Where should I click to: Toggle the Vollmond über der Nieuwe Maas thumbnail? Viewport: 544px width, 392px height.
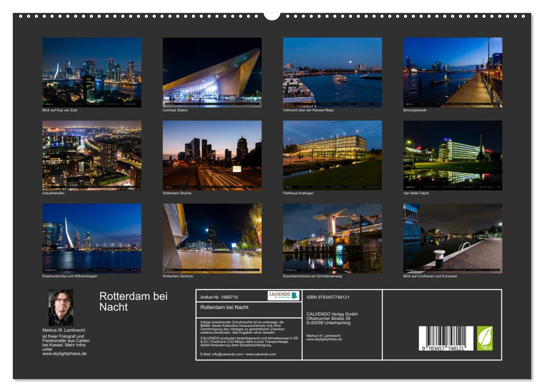point(332,73)
